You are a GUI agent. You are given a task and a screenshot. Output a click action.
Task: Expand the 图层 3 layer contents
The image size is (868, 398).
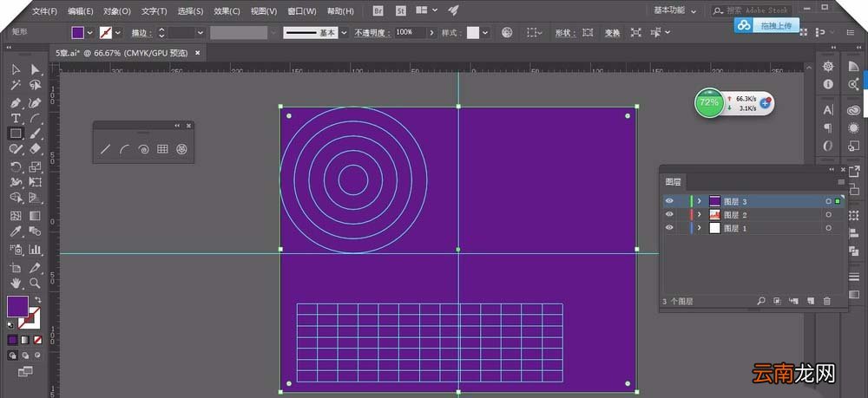700,201
